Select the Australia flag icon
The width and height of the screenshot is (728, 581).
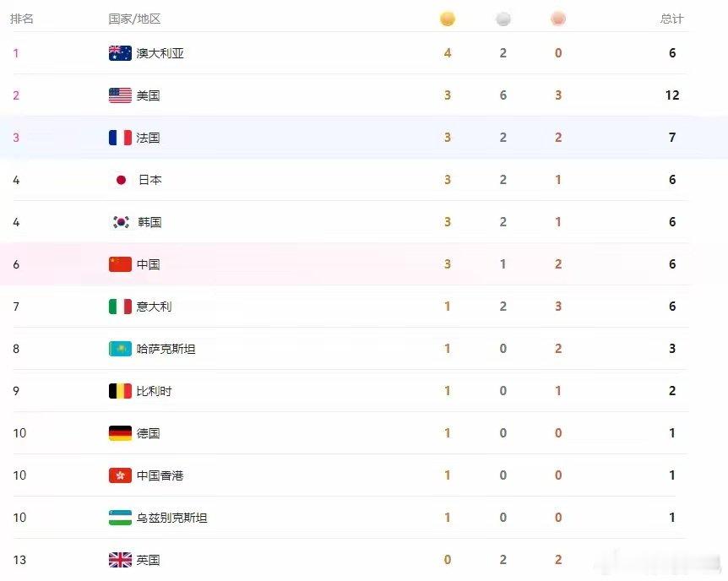120,53
